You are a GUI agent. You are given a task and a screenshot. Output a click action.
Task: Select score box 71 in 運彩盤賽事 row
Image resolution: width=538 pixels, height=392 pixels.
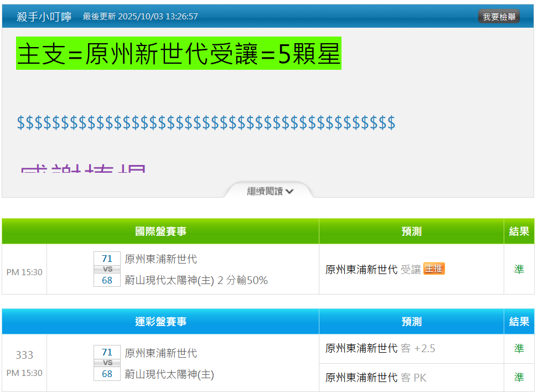click(107, 352)
